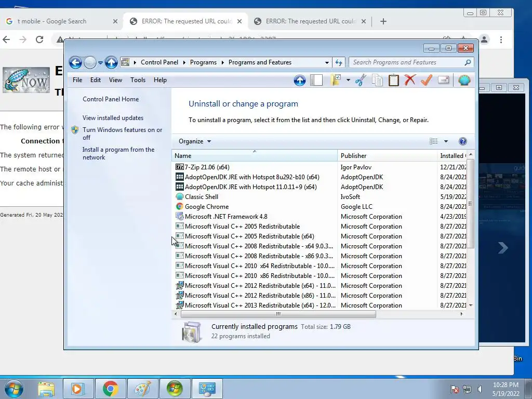The width and height of the screenshot is (532, 399).
Task: Open the File menu
Action: tap(77, 80)
